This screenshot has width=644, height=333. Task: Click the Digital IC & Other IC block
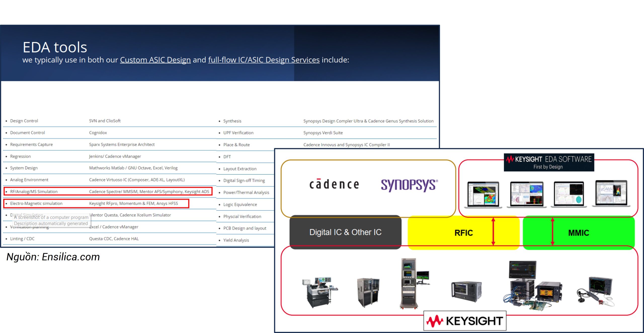[345, 232]
